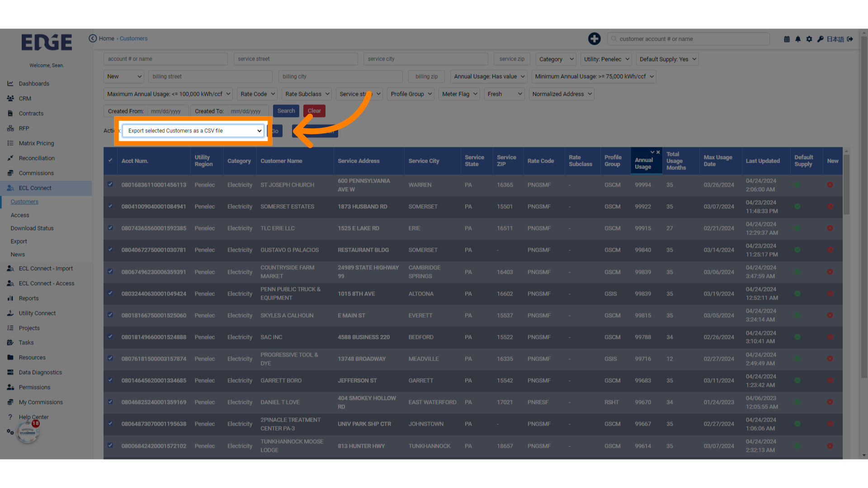Uncheck the ST JOSEPH CHURCH row checkbox
868x488 pixels.
pyautogui.click(x=110, y=184)
